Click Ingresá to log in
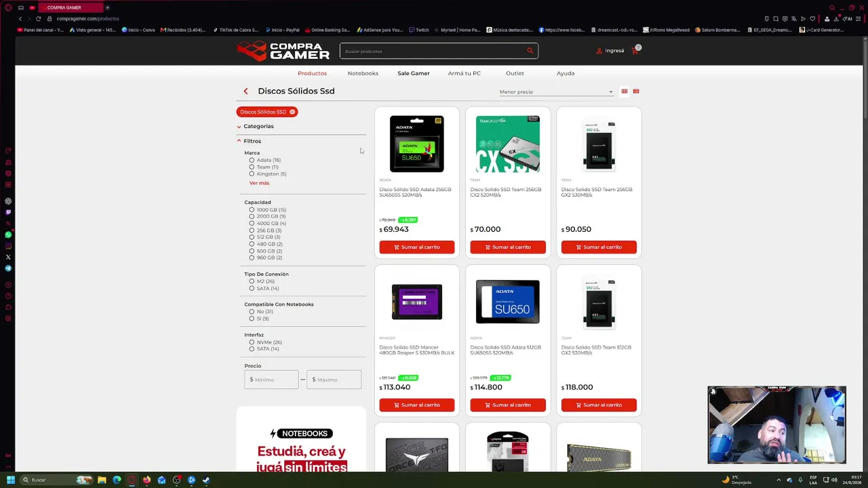 click(610, 51)
